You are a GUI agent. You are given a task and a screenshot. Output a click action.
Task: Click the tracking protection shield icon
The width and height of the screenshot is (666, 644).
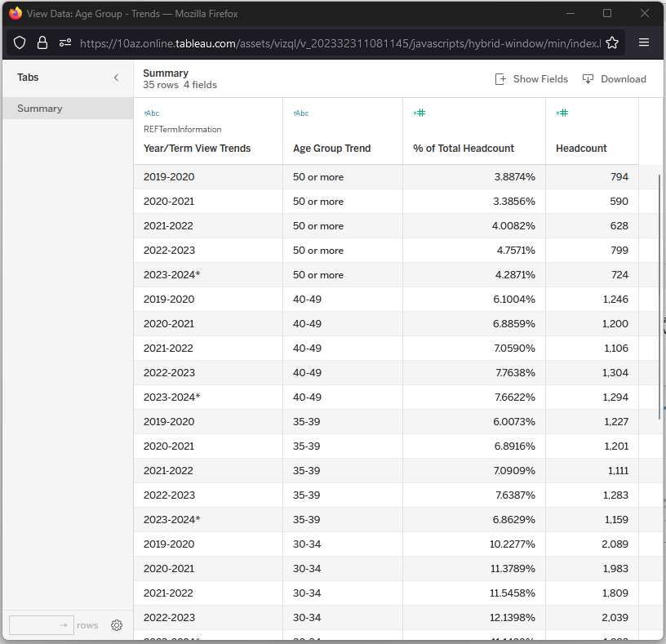pos(20,42)
